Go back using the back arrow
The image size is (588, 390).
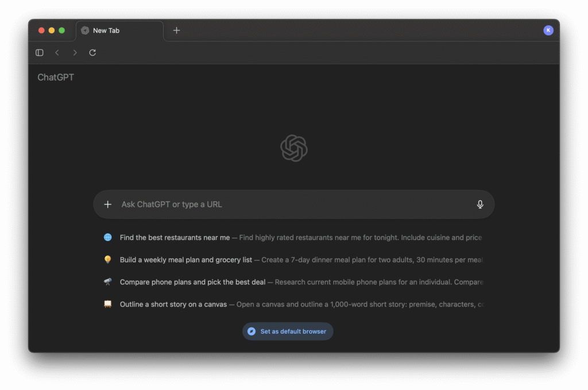57,53
